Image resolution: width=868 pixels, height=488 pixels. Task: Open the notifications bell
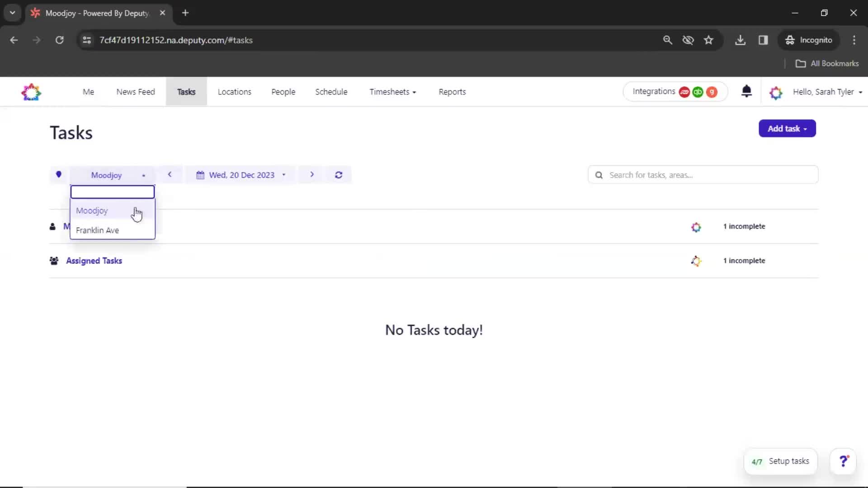[x=746, y=91]
